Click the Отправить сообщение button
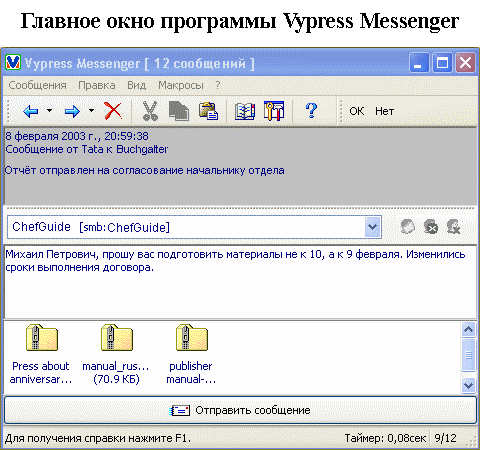Screen dimensions: 480x450 pyautogui.click(x=240, y=410)
